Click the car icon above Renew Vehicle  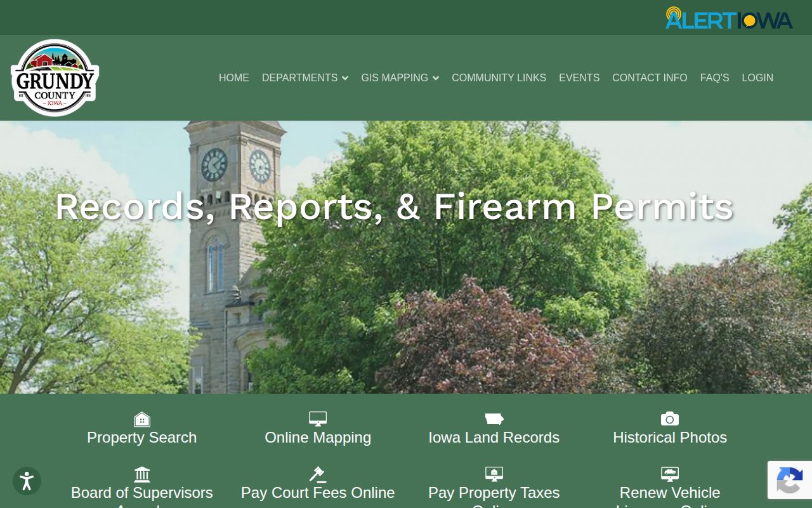(x=670, y=474)
